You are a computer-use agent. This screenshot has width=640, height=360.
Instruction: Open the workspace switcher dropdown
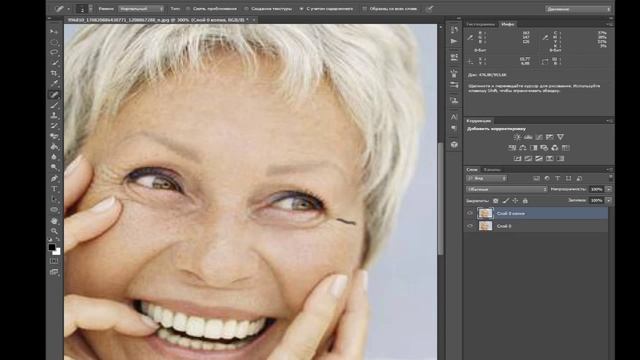tap(578, 9)
